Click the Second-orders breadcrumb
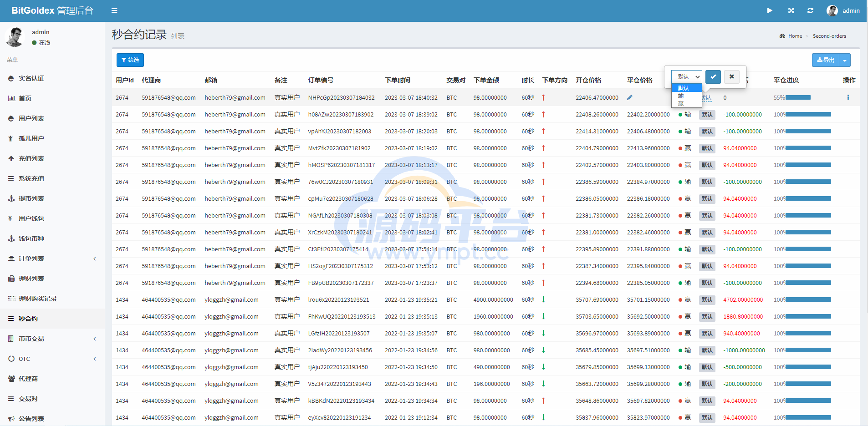Image resolution: width=868 pixels, height=426 pixels. pos(829,36)
